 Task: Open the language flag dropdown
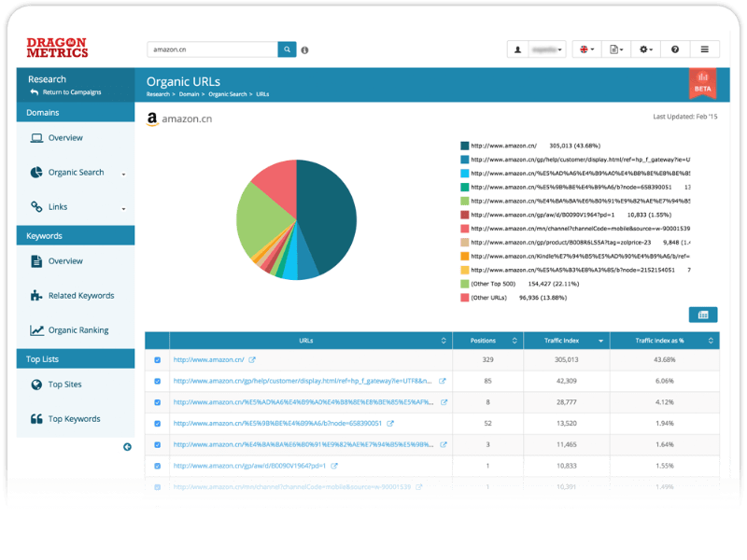point(586,49)
